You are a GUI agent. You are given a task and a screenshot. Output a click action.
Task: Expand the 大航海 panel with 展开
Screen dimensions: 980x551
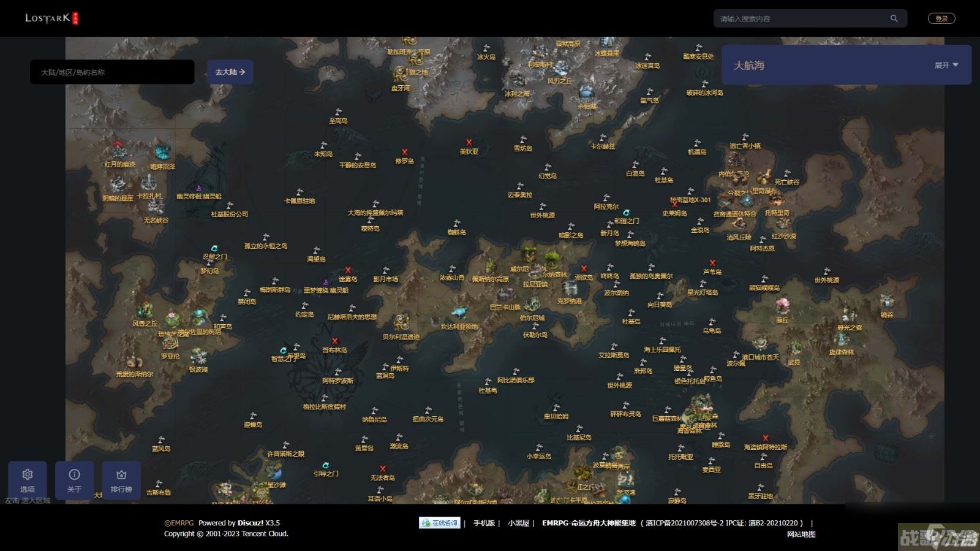pos(946,65)
